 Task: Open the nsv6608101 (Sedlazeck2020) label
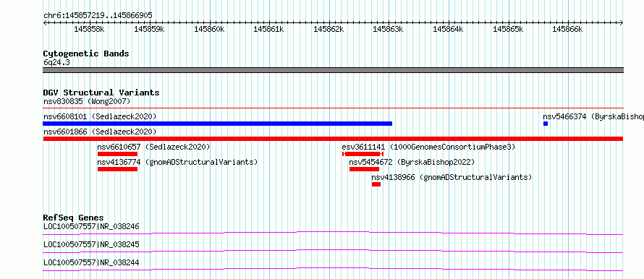(x=100, y=116)
